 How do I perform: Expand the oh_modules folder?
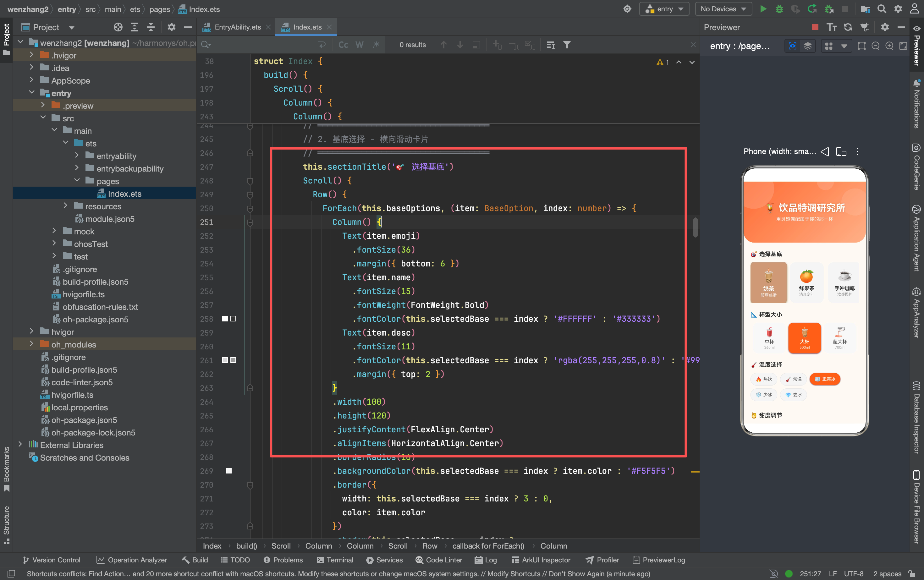[x=31, y=344]
